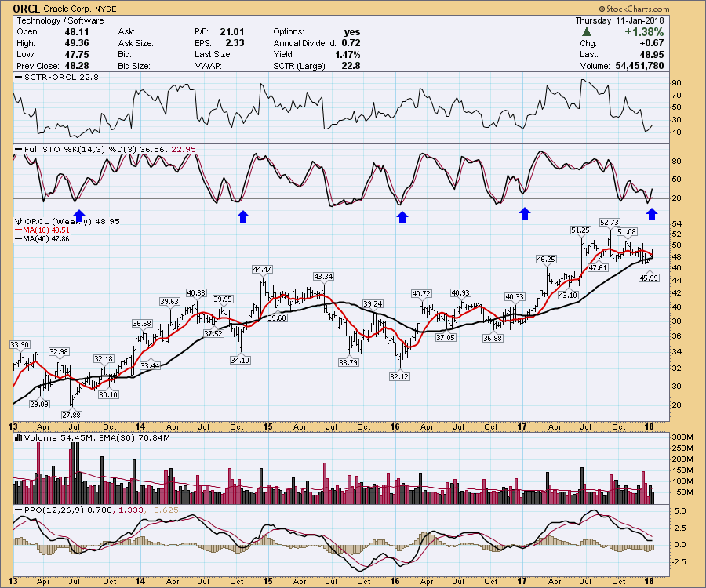Click the VWAP: label
Screen dimensions: 706x588
[x=208, y=66]
